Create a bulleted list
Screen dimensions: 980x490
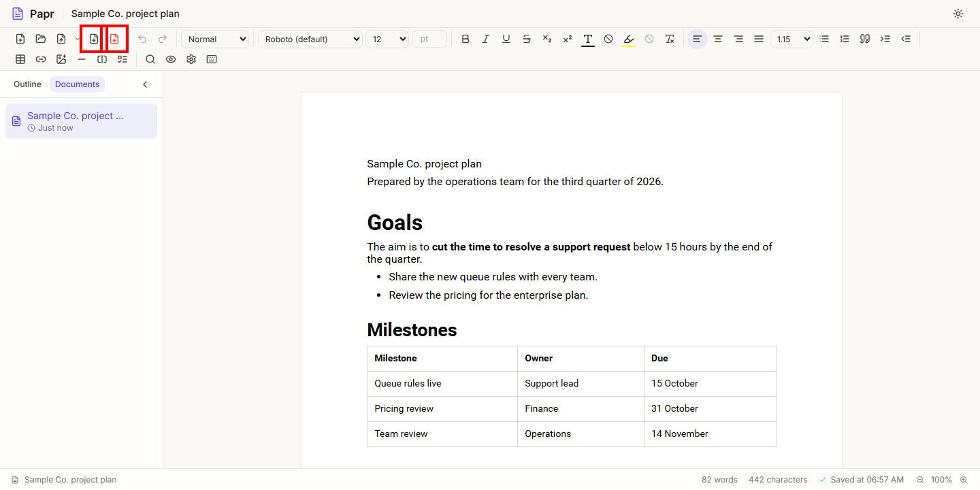click(x=824, y=39)
